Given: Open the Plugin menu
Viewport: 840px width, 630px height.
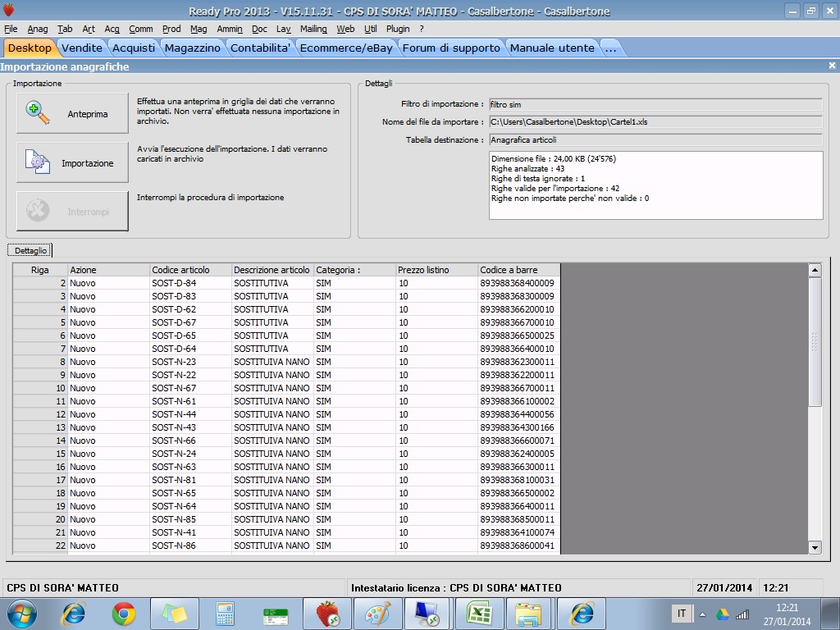Looking at the screenshot, I should pyautogui.click(x=398, y=29).
